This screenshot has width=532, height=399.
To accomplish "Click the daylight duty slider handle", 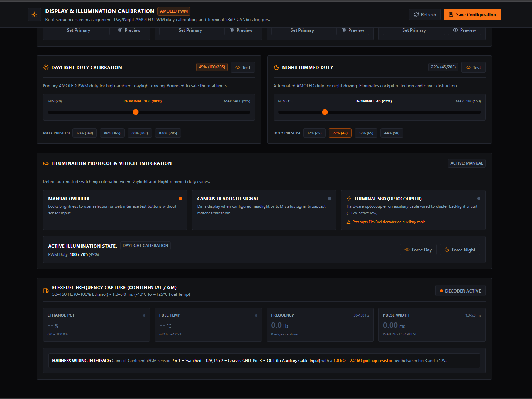I will coord(136,112).
